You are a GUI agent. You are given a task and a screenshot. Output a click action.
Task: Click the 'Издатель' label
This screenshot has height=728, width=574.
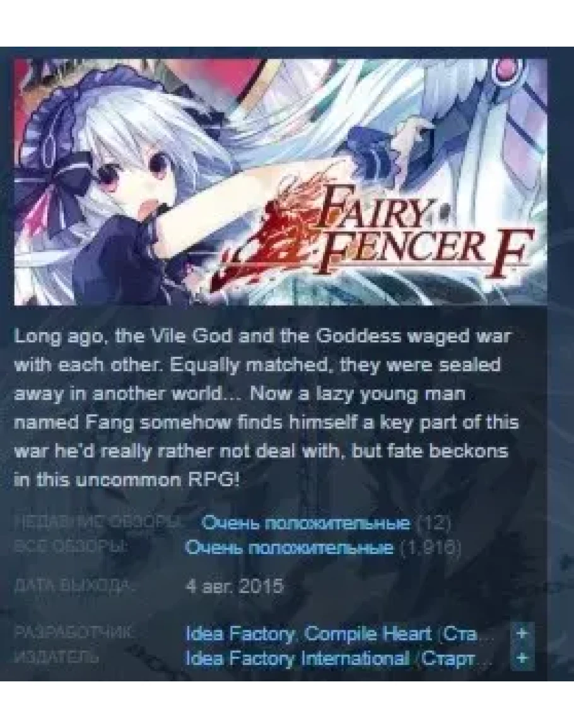[x=57, y=657]
